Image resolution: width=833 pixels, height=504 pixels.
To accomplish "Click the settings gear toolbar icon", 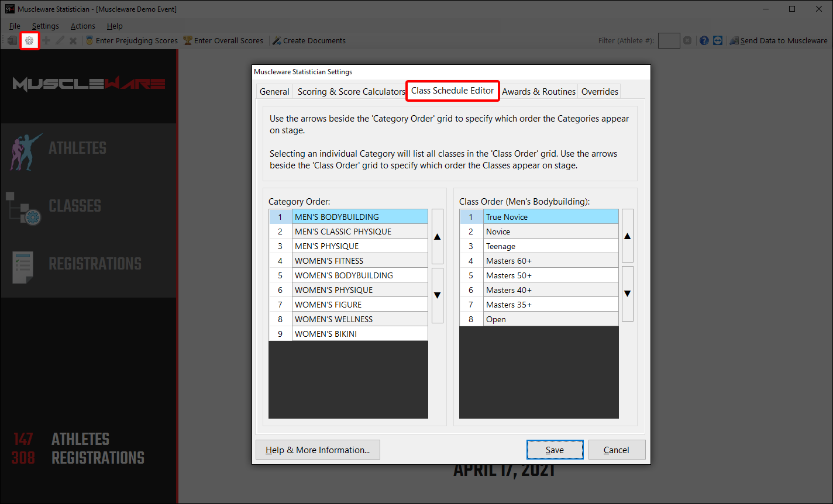I will click(29, 41).
